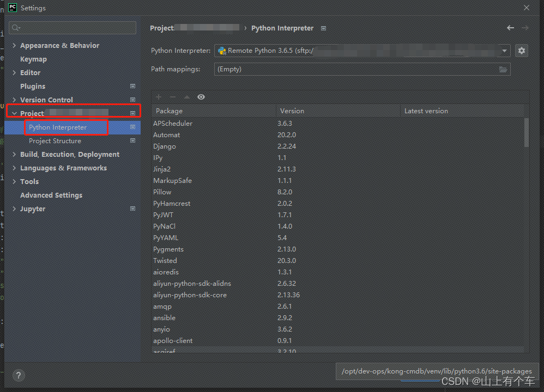Image resolution: width=544 pixels, height=392 pixels.
Task: Select the MarkupSafe package row
Action: point(338,181)
